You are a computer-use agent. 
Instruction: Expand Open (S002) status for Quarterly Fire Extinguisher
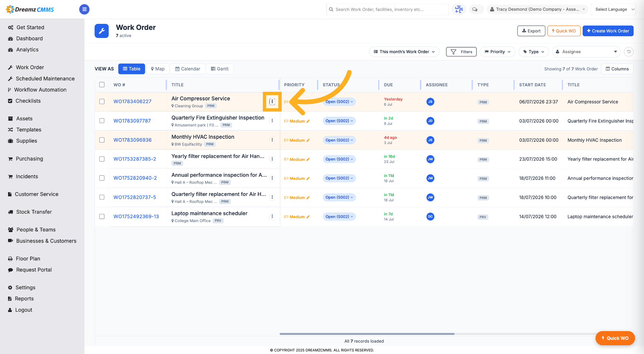click(x=339, y=121)
